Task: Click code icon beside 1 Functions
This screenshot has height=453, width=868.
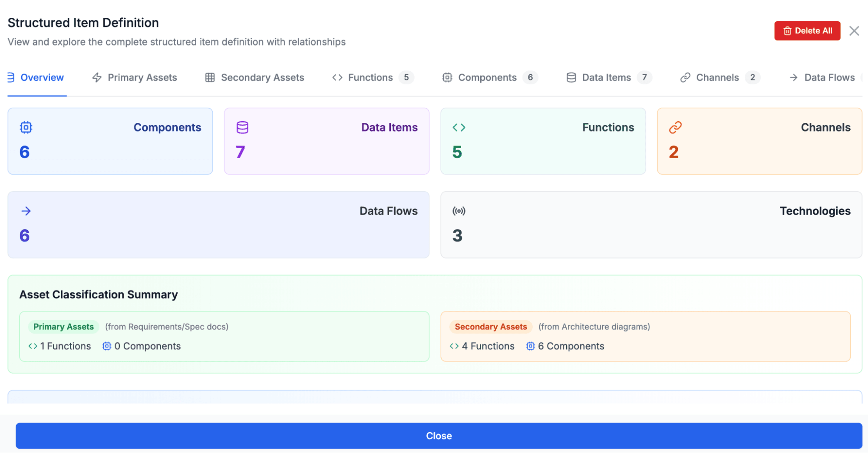Action: [33, 346]
